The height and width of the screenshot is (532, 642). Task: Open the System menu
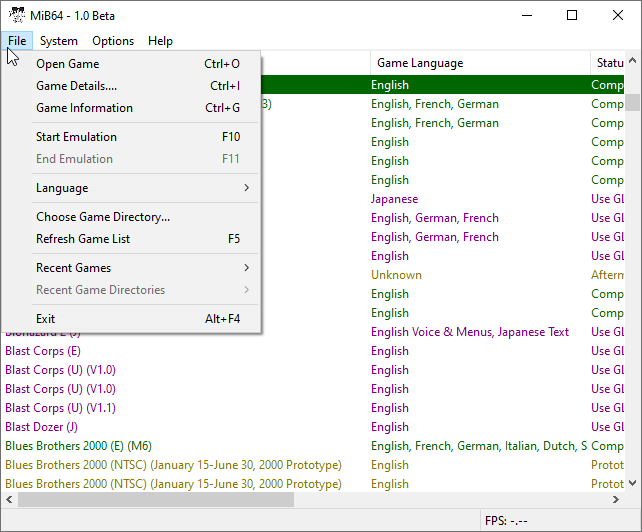coord(59,41)
